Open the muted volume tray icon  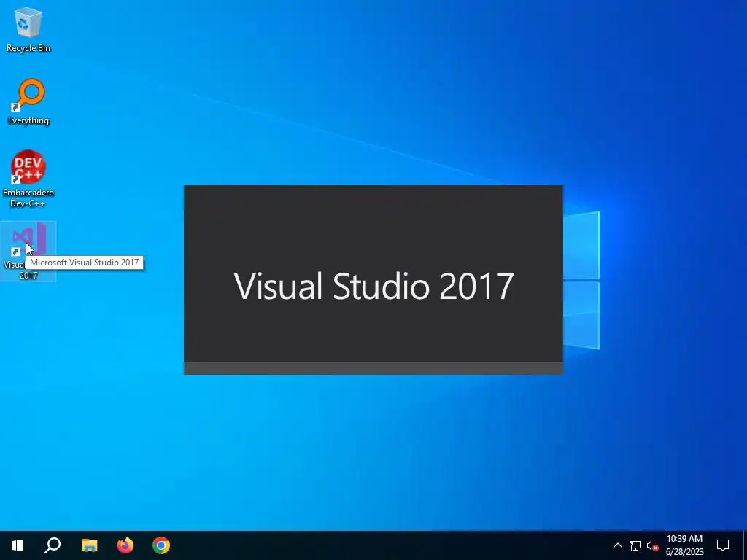coord(652,545)
